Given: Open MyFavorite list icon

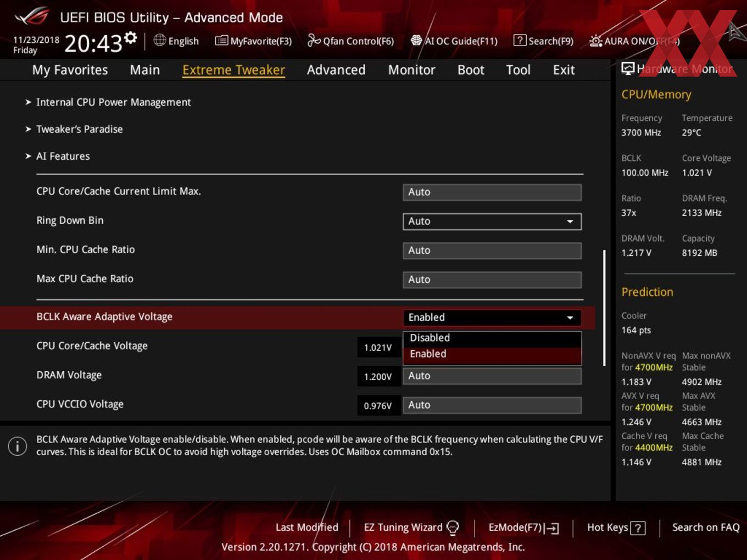Looking at the screenshot, I should point(221,41).
